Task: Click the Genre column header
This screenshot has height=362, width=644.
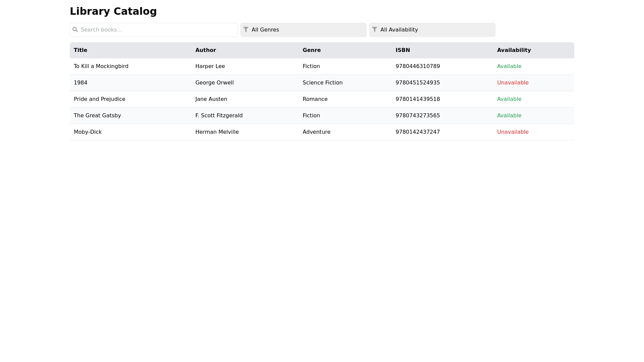Action: coord(312,50)
